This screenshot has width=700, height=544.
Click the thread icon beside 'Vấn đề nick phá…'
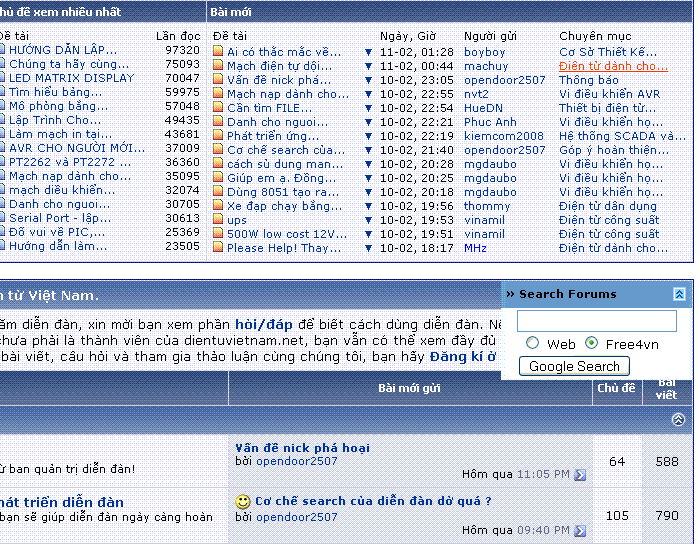218,79
